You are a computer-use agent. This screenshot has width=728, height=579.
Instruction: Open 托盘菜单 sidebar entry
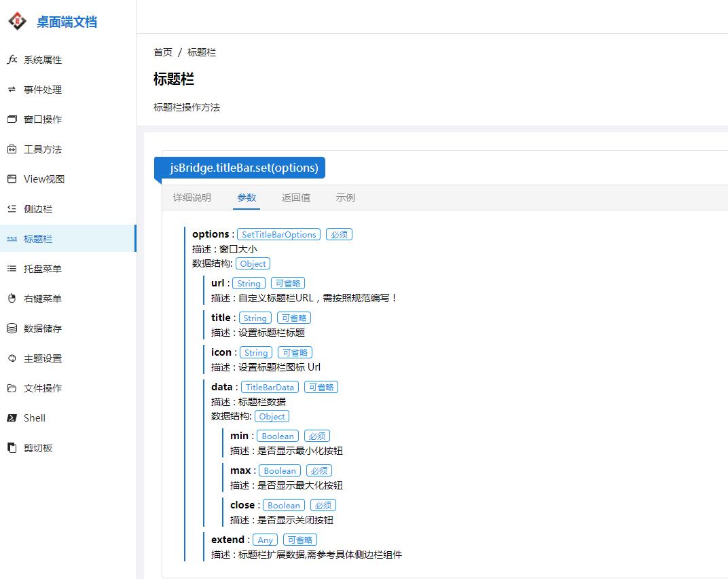[68, 269]
